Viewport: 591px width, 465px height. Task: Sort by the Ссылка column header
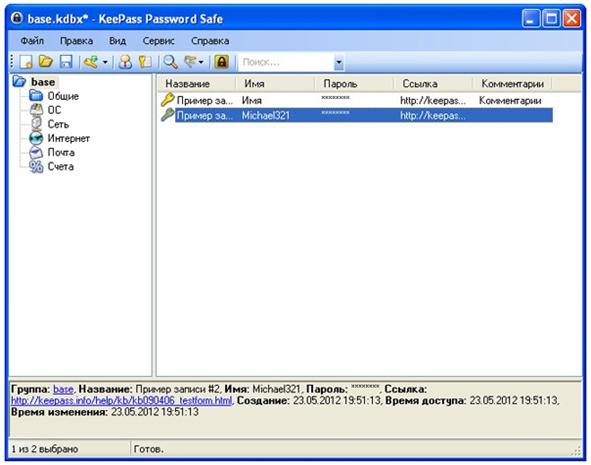(x=433, y=84)
